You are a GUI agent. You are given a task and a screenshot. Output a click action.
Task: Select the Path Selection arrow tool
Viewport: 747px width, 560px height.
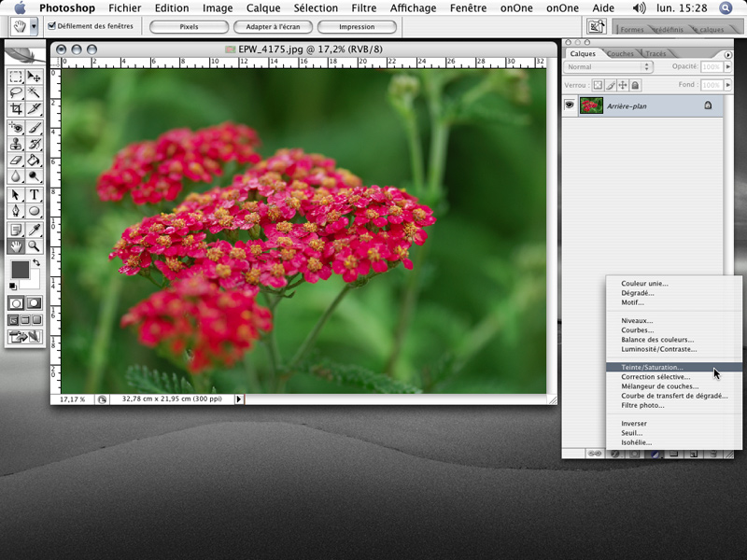click(x=16, y=195)
